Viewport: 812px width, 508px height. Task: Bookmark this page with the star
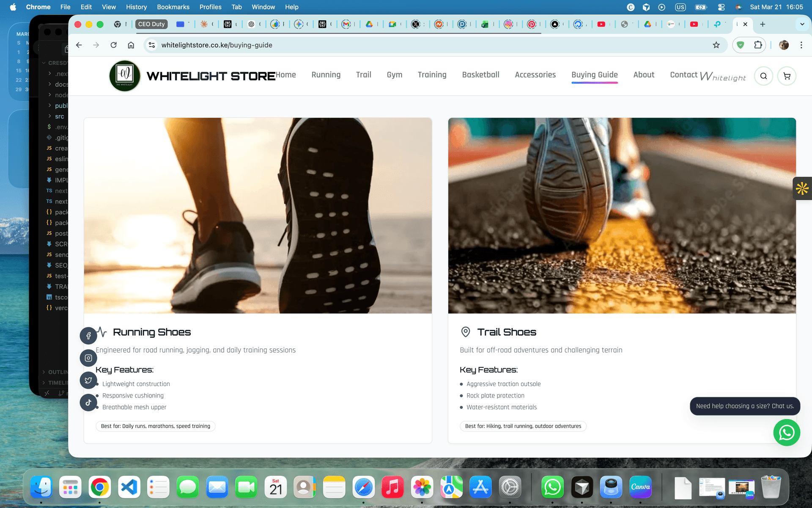(x=716, y=45)
